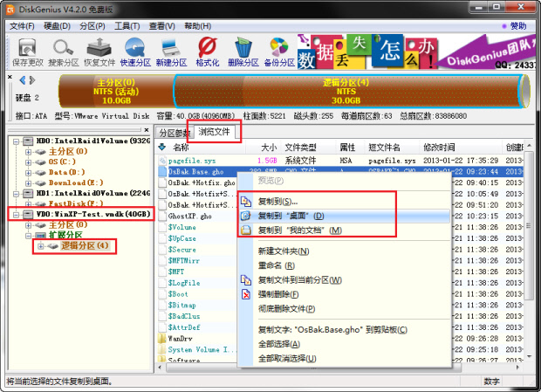Viewport: 541px width, 392px height.
Task: Click the 复制到(S)... menu icon
Action: (x=246, y=201)
